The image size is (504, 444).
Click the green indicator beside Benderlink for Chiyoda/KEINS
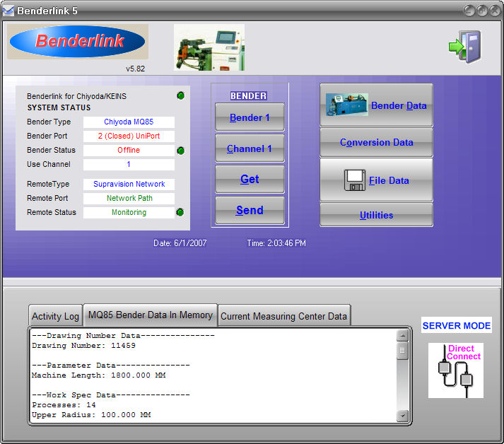click(181, 96)
